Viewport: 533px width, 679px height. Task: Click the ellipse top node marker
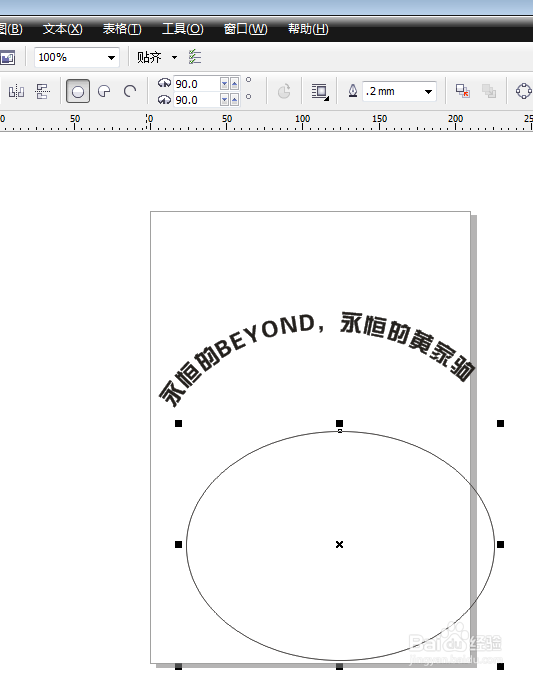coord(340,431)
